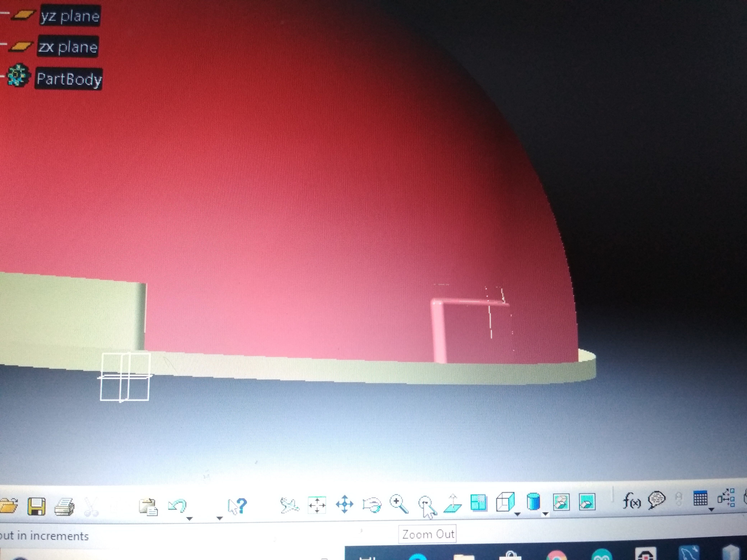Image resolution: width=747 pixels, height=560 pixels.
Task: Select the Pan tool
Action: [344, 504]
